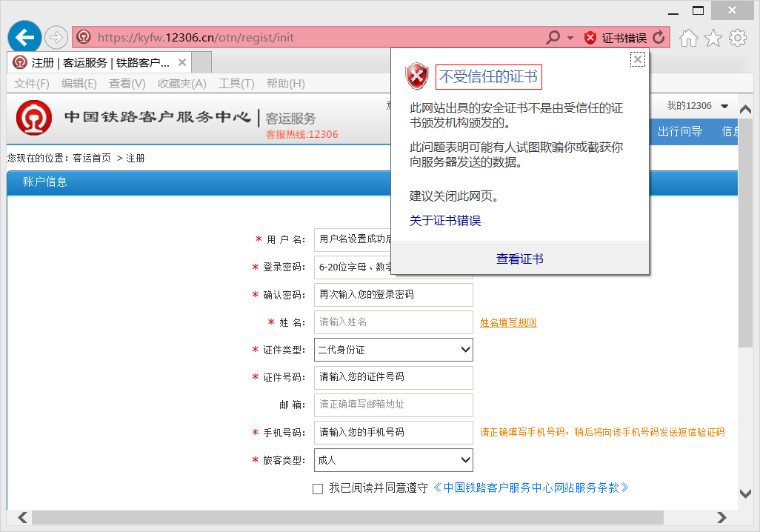Viewport: 760px width, 532px height.
Task: Click the 用户名 input field
Action: coord(353,239)
